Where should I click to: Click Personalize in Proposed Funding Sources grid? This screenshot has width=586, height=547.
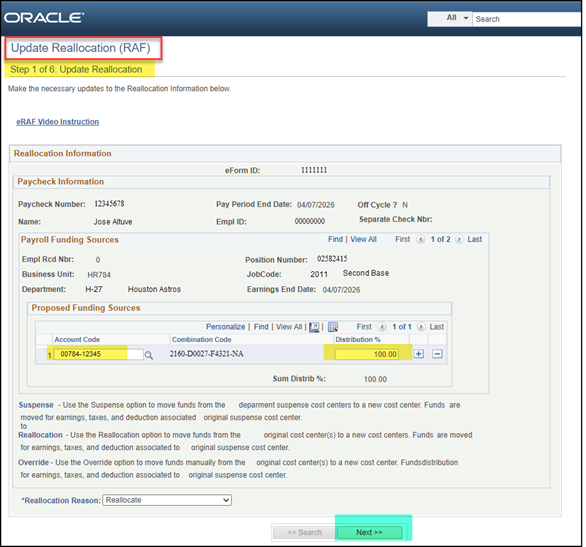pyautogui.click(x=225, y=327)
